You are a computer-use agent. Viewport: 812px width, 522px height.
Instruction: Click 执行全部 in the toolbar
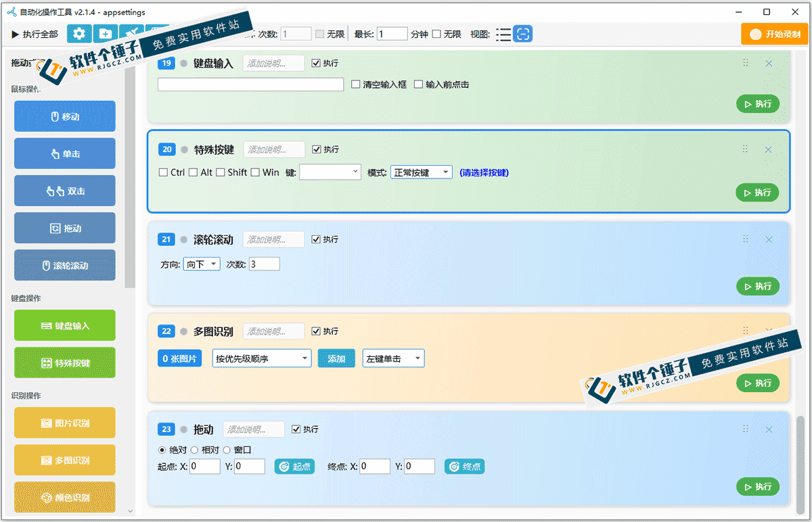[35, 34]
